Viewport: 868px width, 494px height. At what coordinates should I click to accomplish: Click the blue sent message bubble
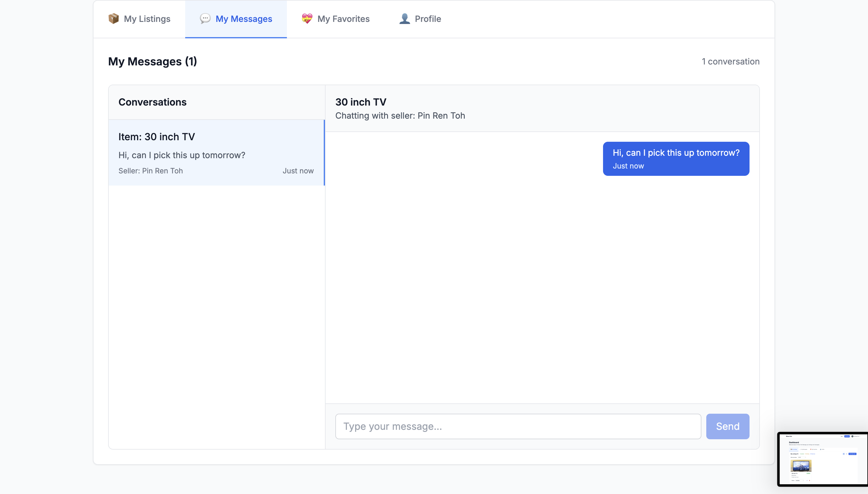click(676, 158)
